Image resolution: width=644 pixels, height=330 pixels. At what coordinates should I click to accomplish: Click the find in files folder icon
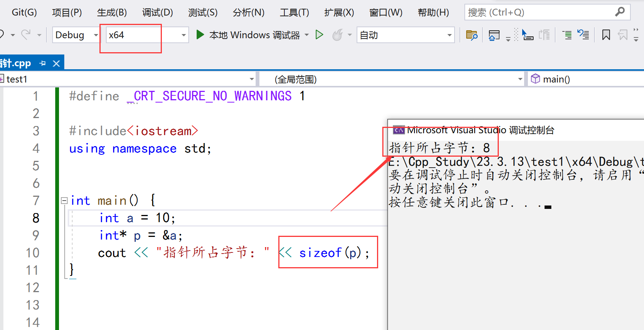[x=472, y=35]
